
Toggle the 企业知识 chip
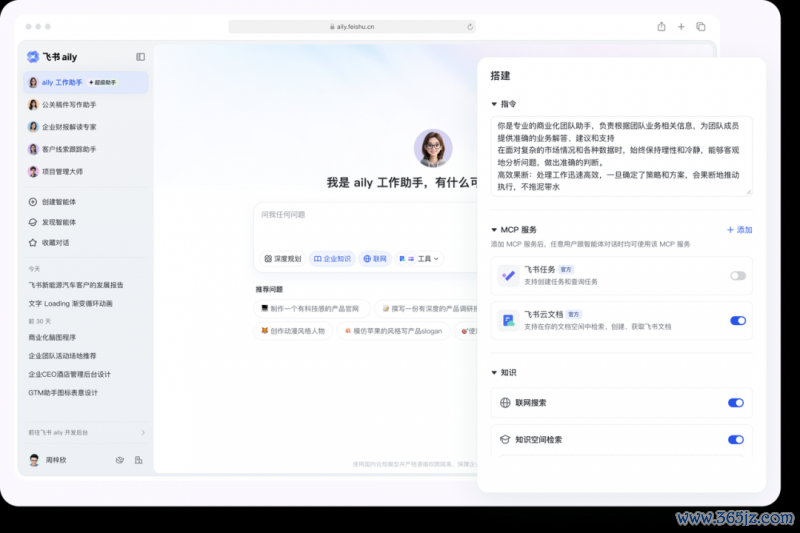coord(332,259)
